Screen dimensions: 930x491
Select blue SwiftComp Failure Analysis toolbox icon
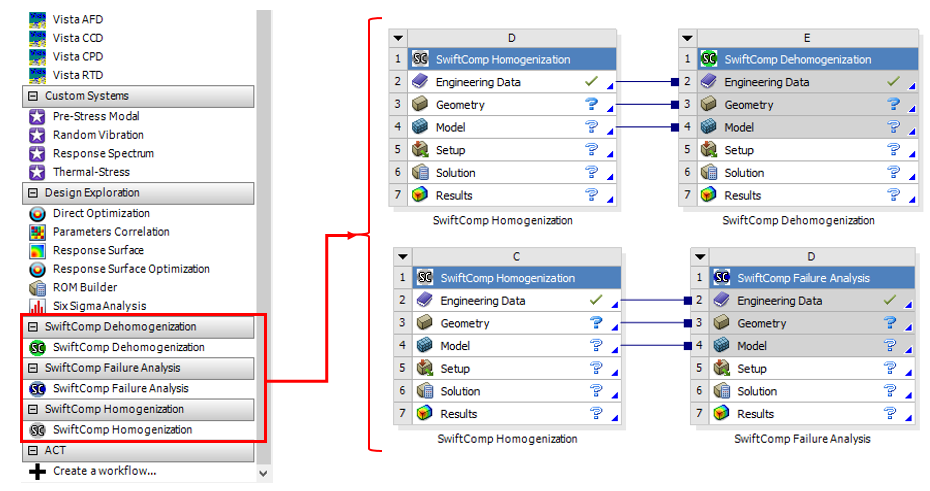(x=37, y=388)
